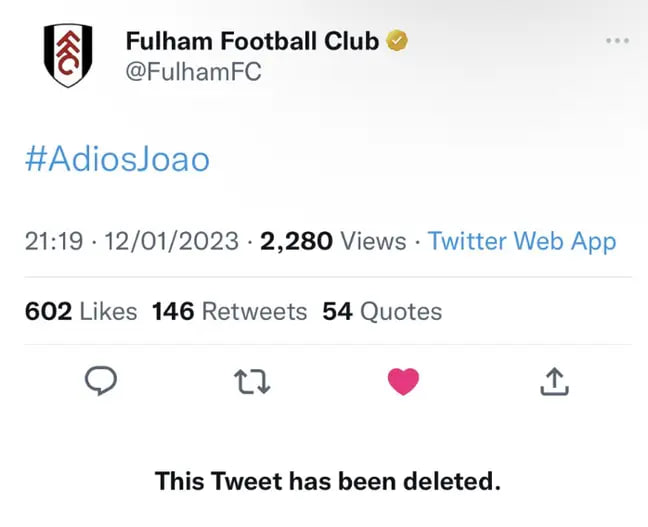Click the word Views beside the count
Viewport: 648px width, 527px height.
click(x=374, y=241)
